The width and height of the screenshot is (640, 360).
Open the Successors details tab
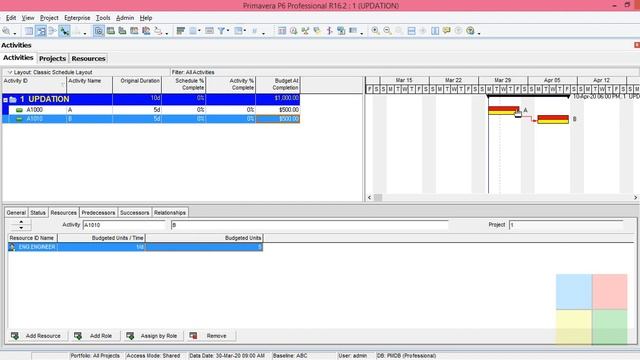[x=134, y=213]
